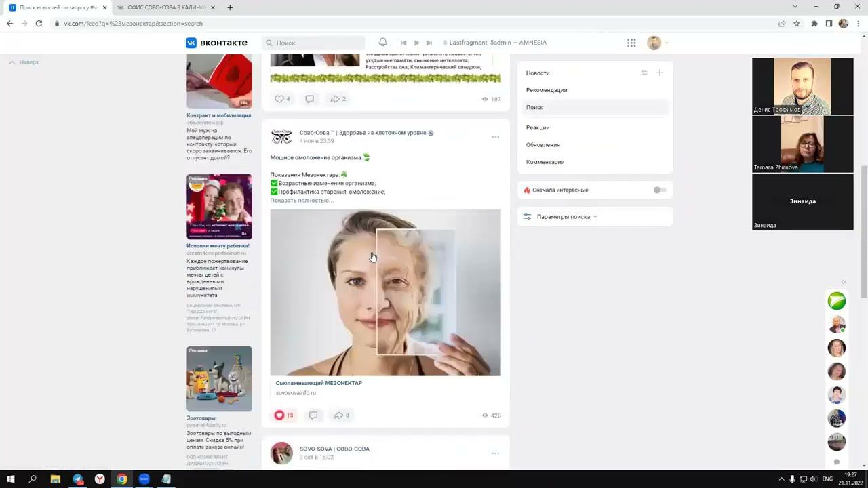Open the tab search dropdown arrow
868x488 pixels.
pos(795,7)
